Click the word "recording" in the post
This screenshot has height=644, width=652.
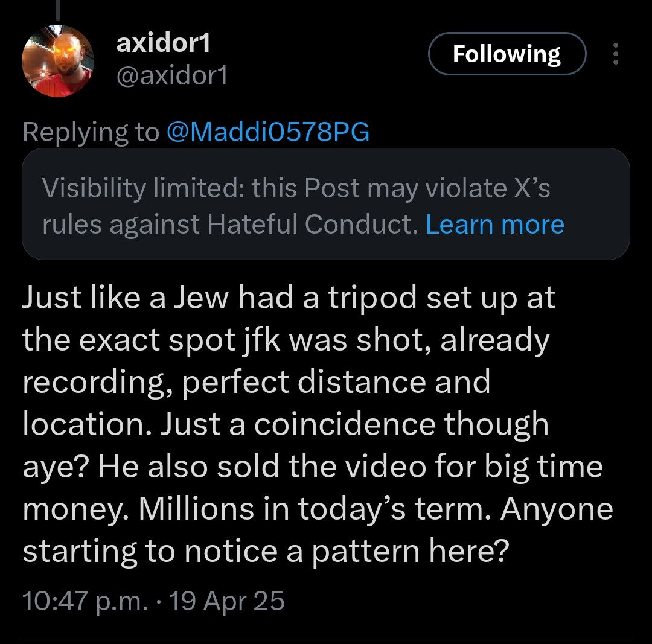coord(95,382)
